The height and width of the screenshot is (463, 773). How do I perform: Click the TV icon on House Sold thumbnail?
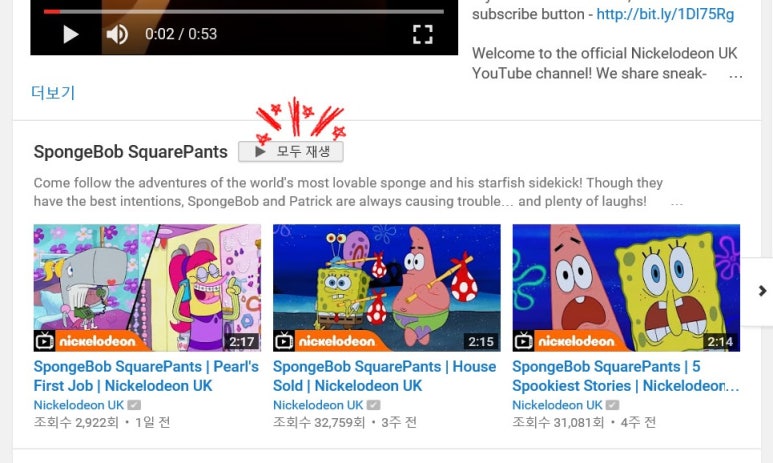283,340
